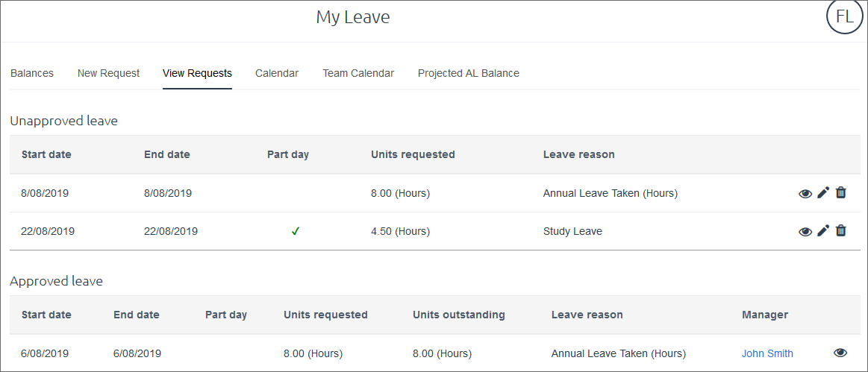The height and width of the screenshot is (372, 868).
Task: Open the New Request tab
Action: coord(108,73)
